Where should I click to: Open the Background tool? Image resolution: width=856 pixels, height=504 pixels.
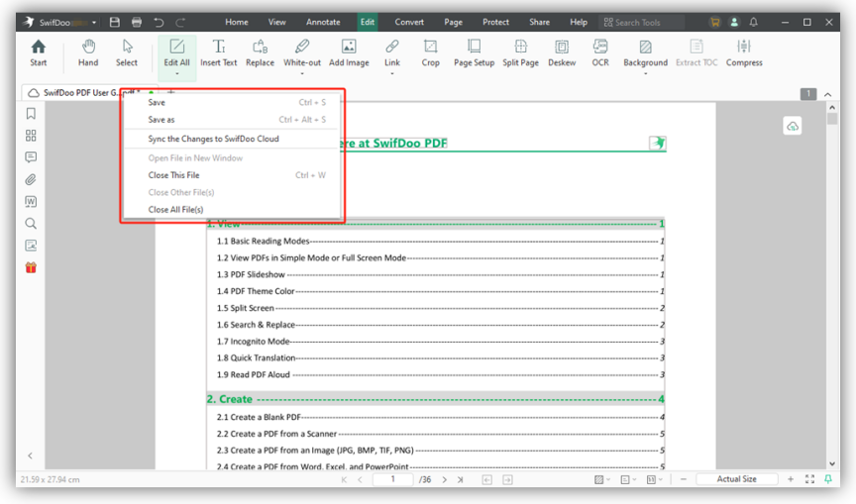645,52
